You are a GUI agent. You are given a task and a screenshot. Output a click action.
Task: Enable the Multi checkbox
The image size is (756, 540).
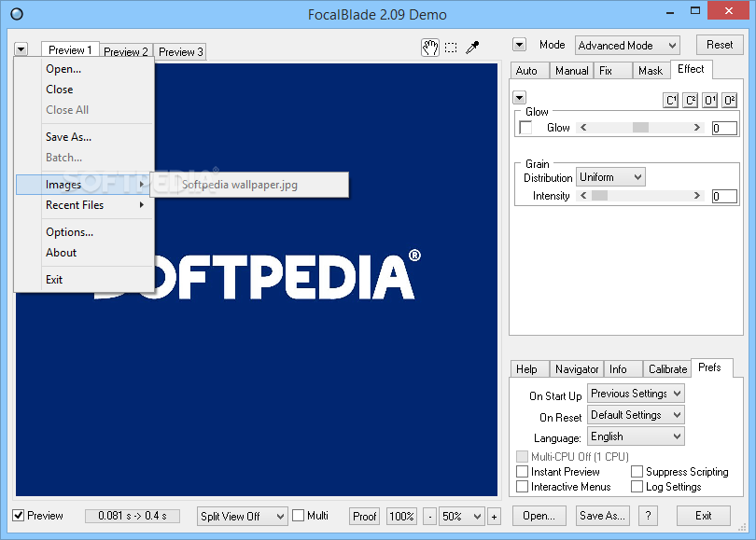(x=299, y=516)
